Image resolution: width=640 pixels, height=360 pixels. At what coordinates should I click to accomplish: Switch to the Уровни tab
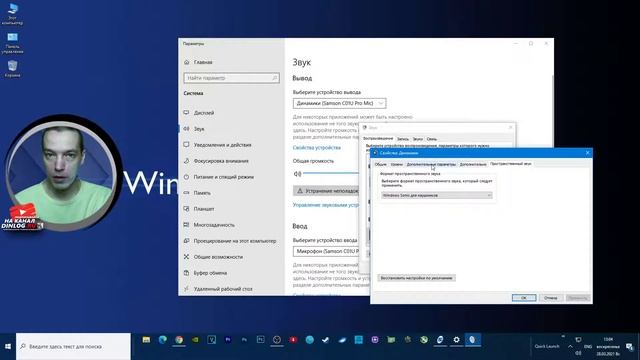pyautogui.click(x=396, y=164)
